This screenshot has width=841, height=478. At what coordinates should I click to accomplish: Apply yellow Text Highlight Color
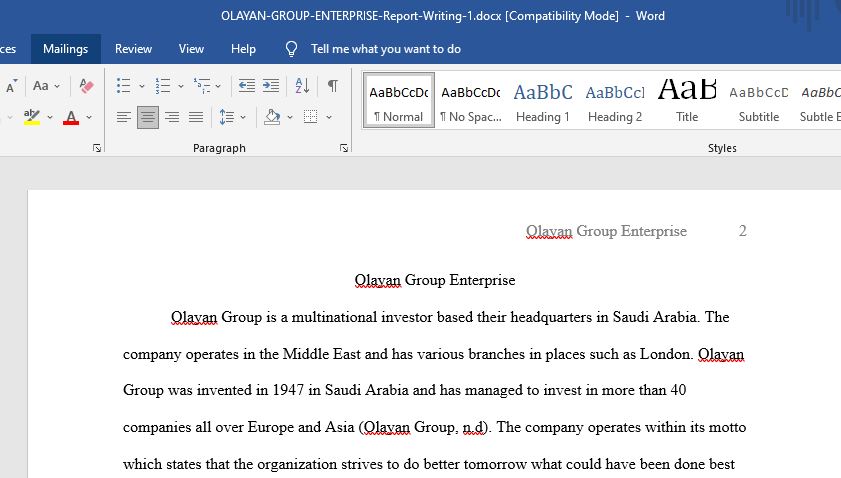point(32,117)
